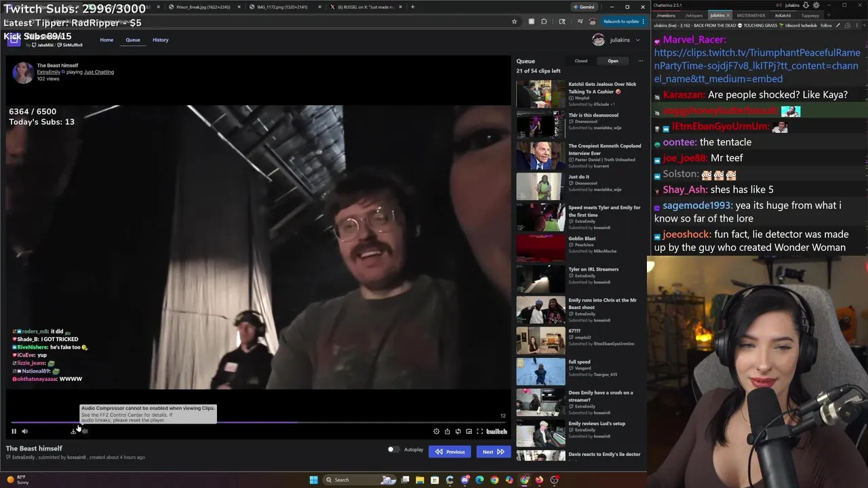Click sagemode1993 username in chat

(x=698, y=205)
